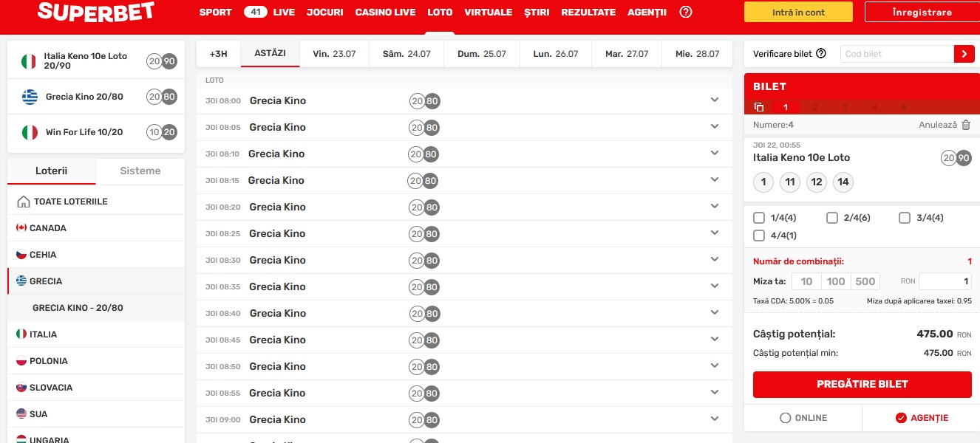Click number ball 1 on the ticket
The width and height of the screenshot is (980, 443).
[x=763, y=182]
